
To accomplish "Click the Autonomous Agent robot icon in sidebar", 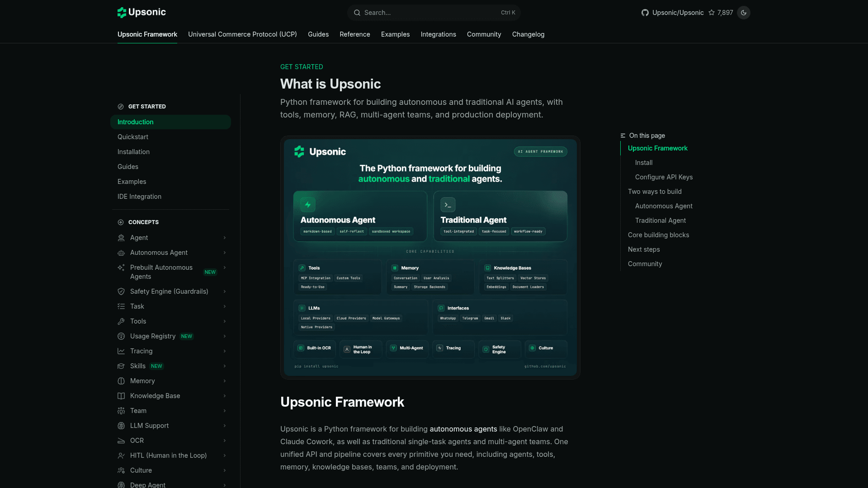I will [x=121, y=253].
